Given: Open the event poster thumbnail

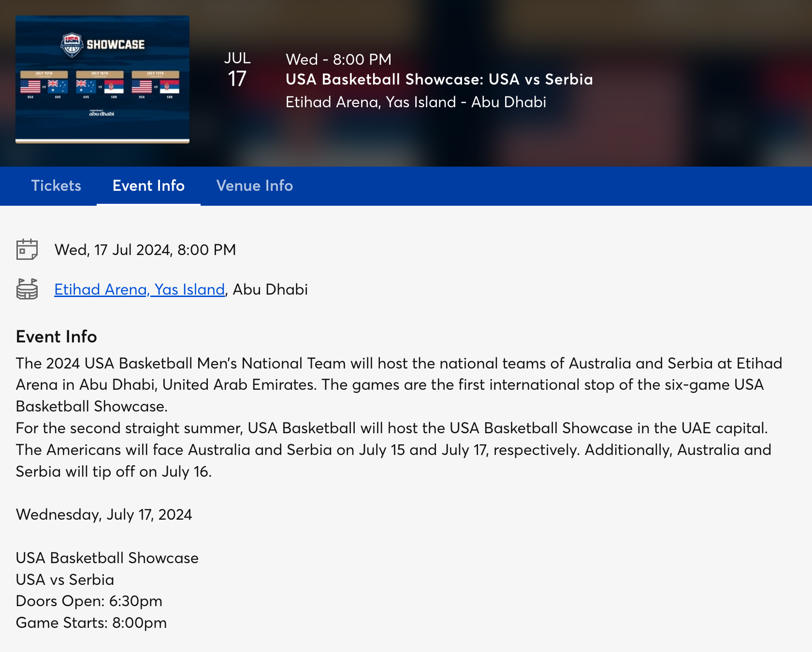Looking at the screenshot, I should point(102,80).
